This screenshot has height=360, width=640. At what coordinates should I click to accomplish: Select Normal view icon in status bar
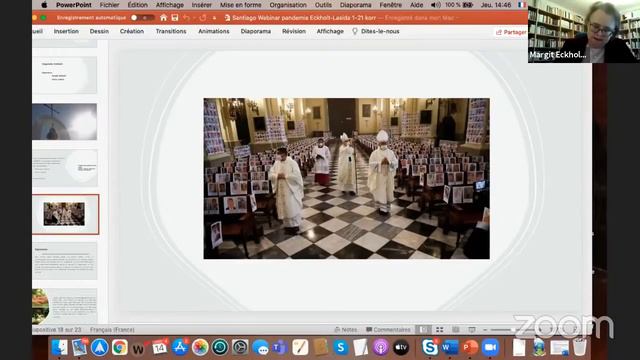[x=423, y=329]
